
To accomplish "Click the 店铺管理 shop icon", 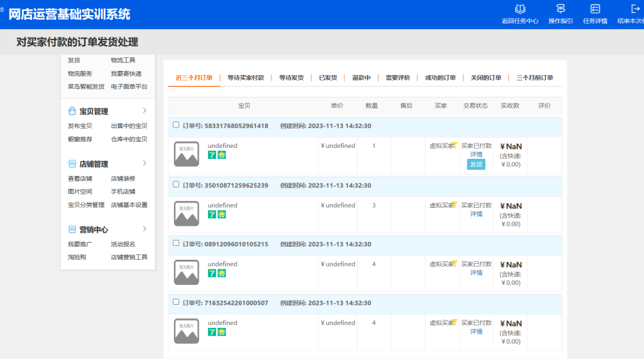I will [72, 164].
